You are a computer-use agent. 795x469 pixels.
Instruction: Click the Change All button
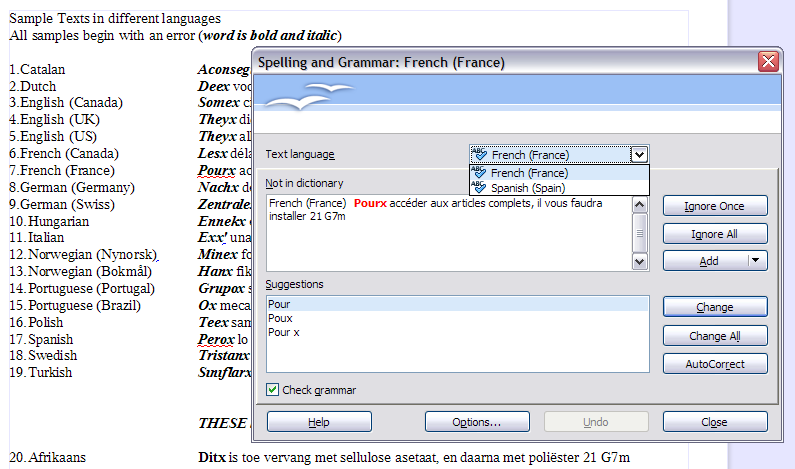pyautogui.click(x=714, y=336)
